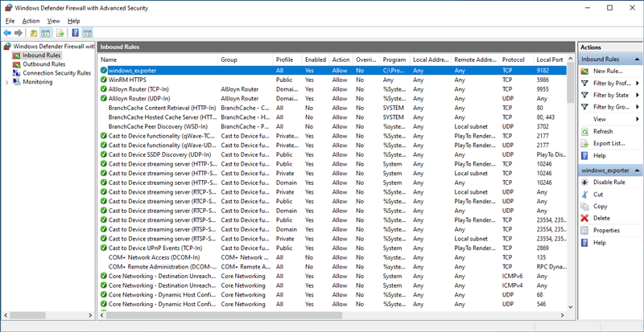Select AllJoyn Router (TCP-In) rule
Screen dimensions: 644x332
pyautogui.click(x=332, y=89)
